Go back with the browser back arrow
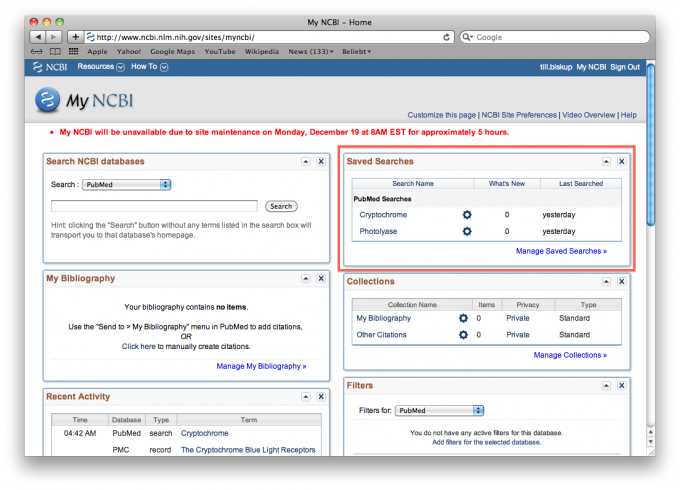The height and width of the screenshot is (490, 680). point(38,37)
